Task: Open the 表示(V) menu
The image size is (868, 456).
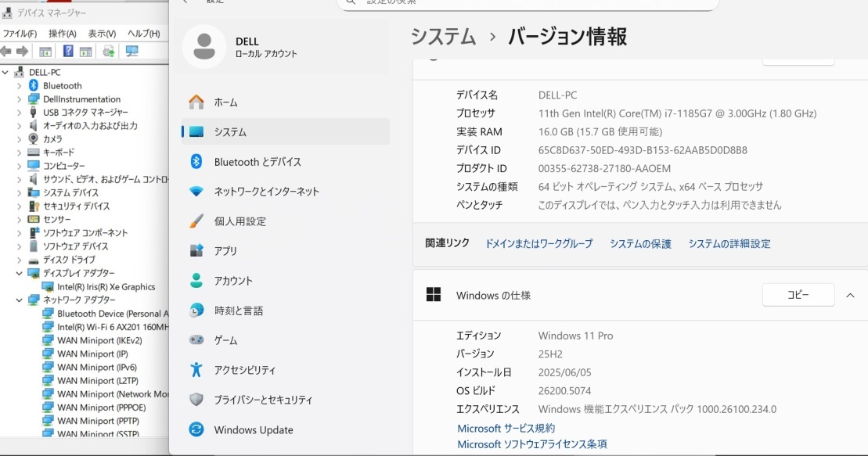Action: coord(102,34)
